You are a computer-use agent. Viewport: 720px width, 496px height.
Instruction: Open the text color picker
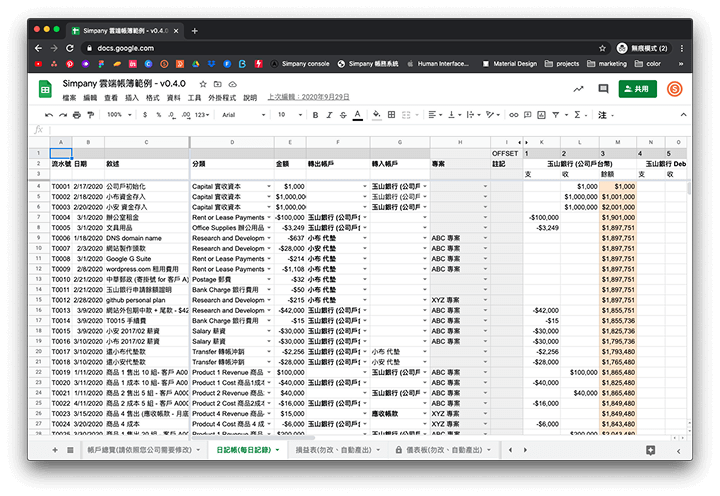click(357, 115)
